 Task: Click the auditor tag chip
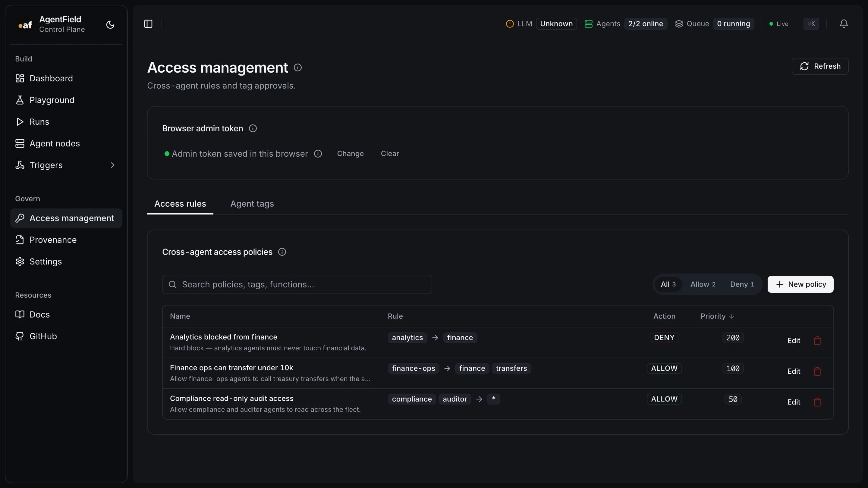point(454,399)
